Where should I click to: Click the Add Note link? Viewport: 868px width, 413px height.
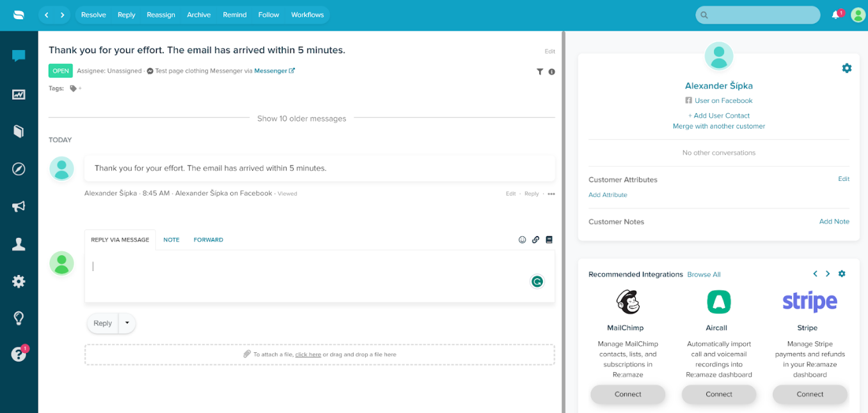click(834, 221)
